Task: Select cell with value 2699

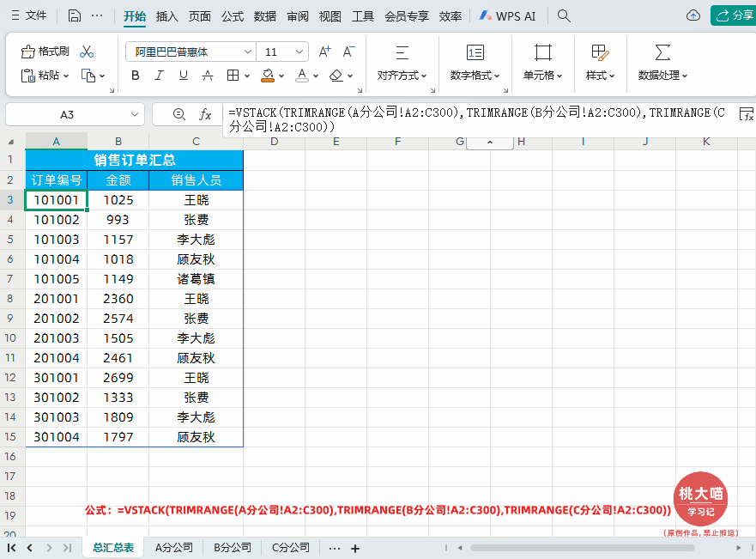Action: click(x=118, y=378)
